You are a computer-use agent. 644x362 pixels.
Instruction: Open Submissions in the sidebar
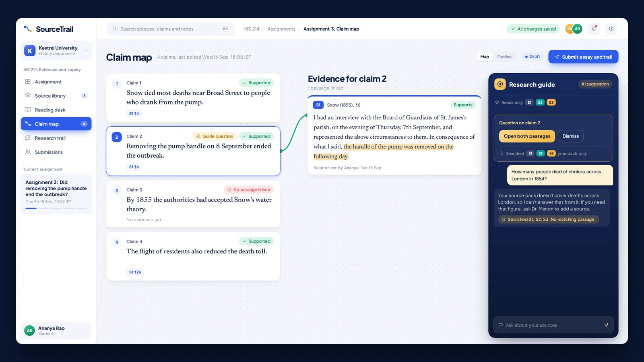click(x=56, y=152)
